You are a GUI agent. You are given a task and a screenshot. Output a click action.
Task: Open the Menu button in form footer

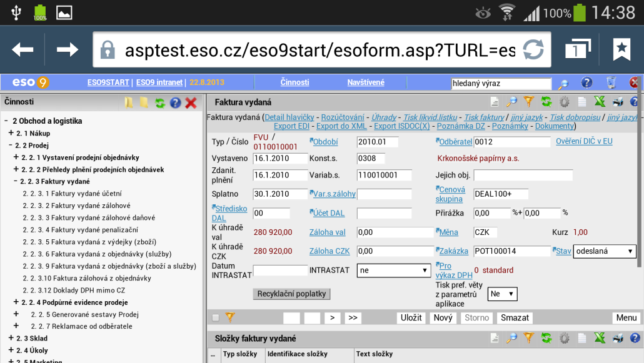[x=626, y=318]
